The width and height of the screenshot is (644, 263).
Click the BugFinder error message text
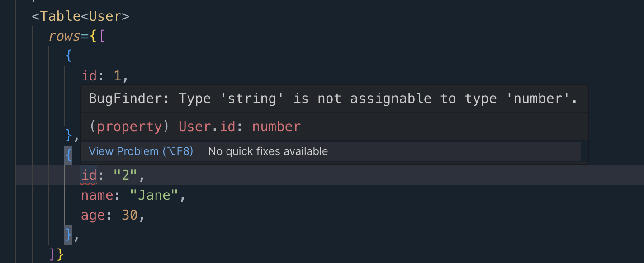pyautogui.click(x=333, y=99)
